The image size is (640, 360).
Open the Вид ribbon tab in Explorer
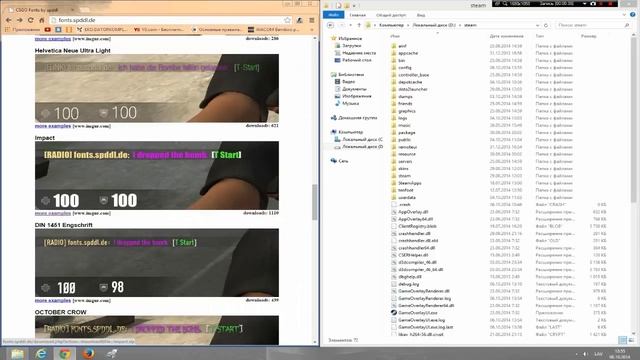(x=421, y=15)
